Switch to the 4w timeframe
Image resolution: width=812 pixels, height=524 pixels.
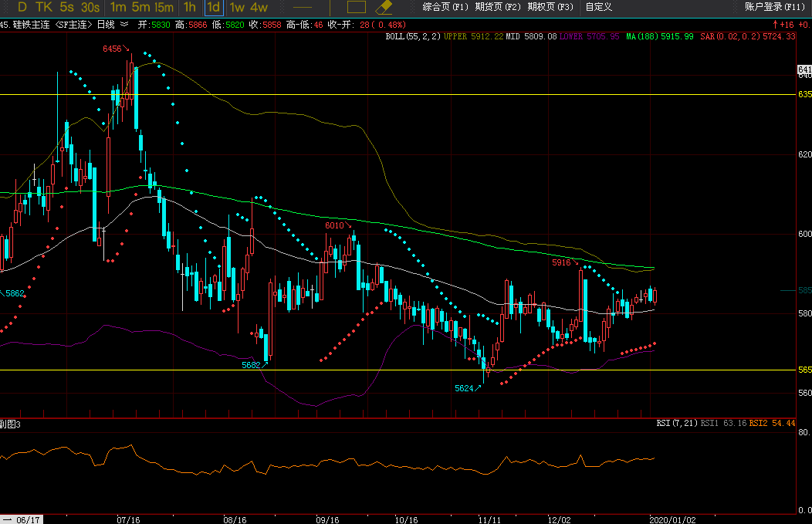tap(259, 7)
